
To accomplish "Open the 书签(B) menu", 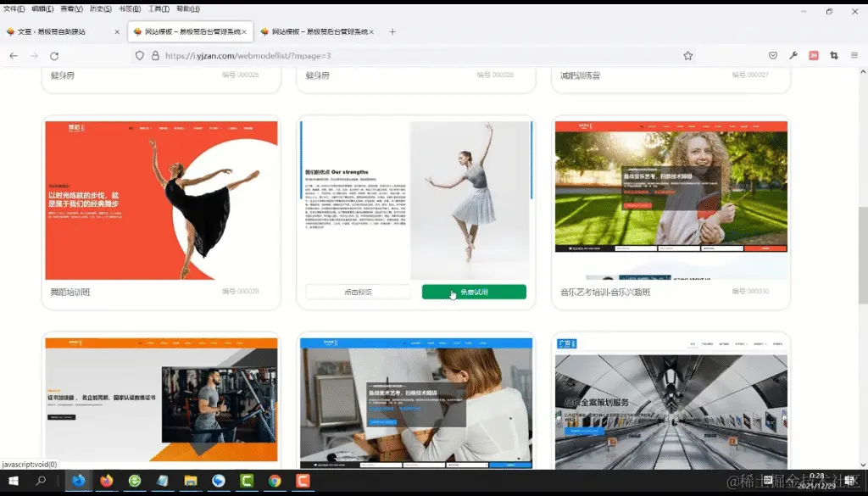I will click(x=130, y=8).
